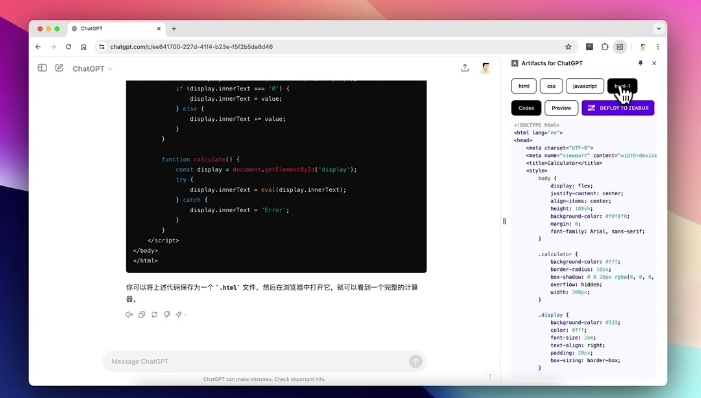Click the Deploy to Zeabur button

[618, 108]
